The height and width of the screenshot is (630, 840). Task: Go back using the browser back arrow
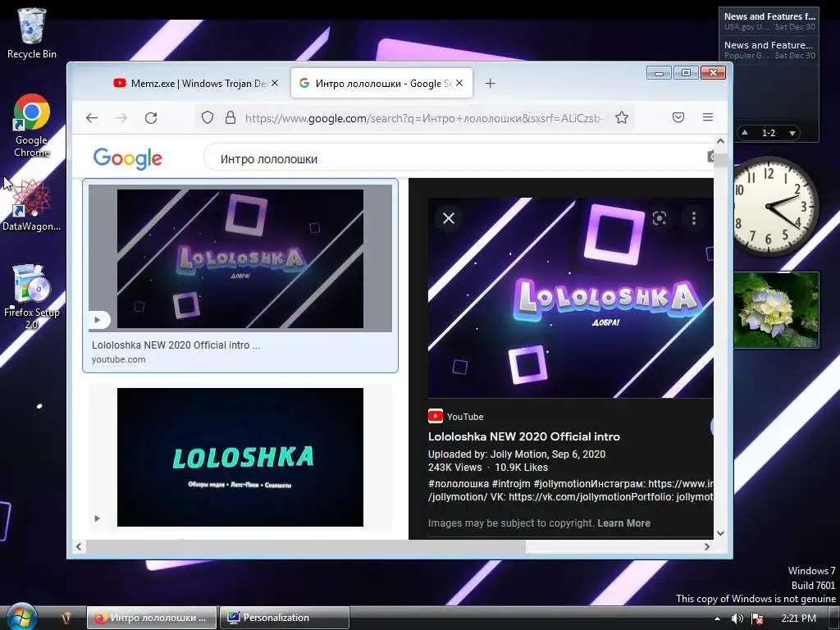click(92, 118)
